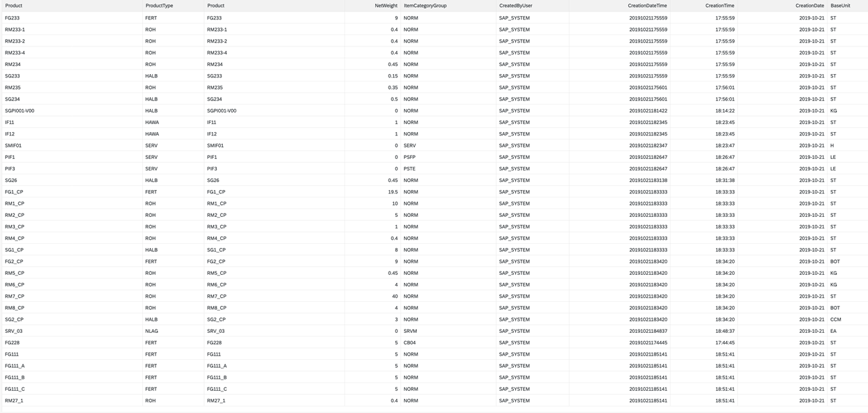868x413 pixels.
Task: Select the CB04 item category cell
Action: pyautogui.click(x=409, y=342)
